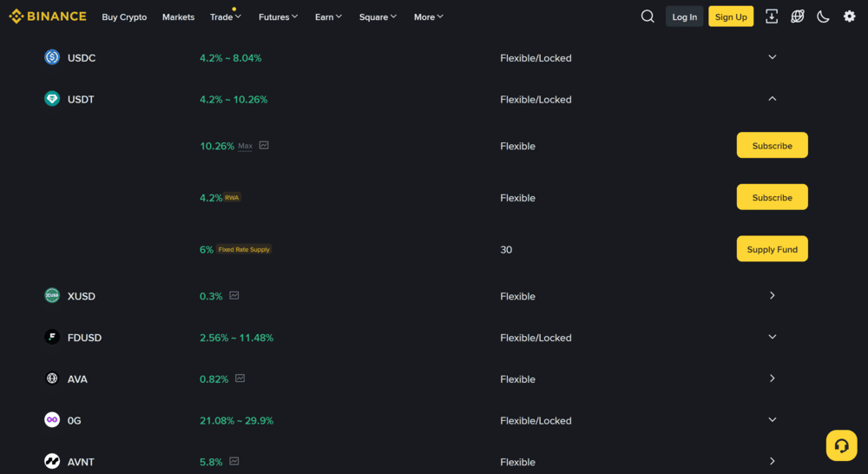Open the Square dropdown menu
Viewport: 868px width, 474px height.
pos(378,17)
